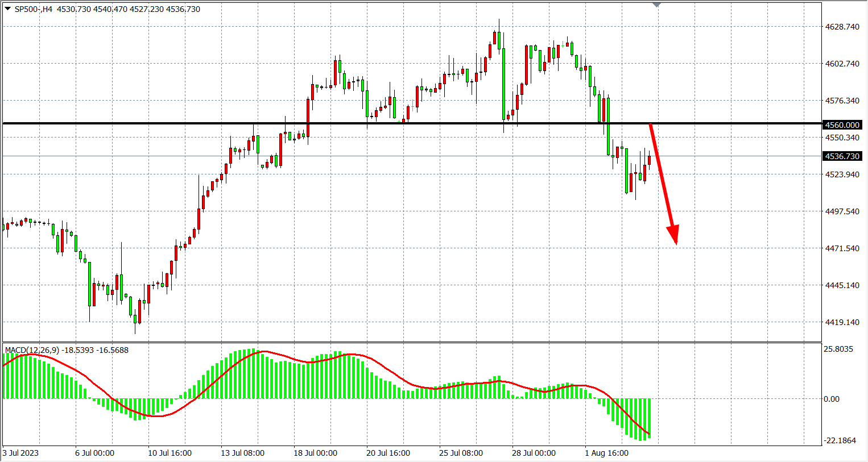Click the SP500-,H4 chart title text
The image size is (868, 462).
pos(33,9)
